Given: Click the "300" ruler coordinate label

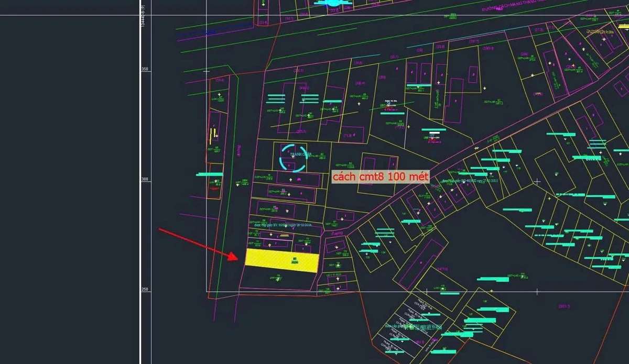Looking at the screenshot, I should pyautogui.click(x=146, y=179).
